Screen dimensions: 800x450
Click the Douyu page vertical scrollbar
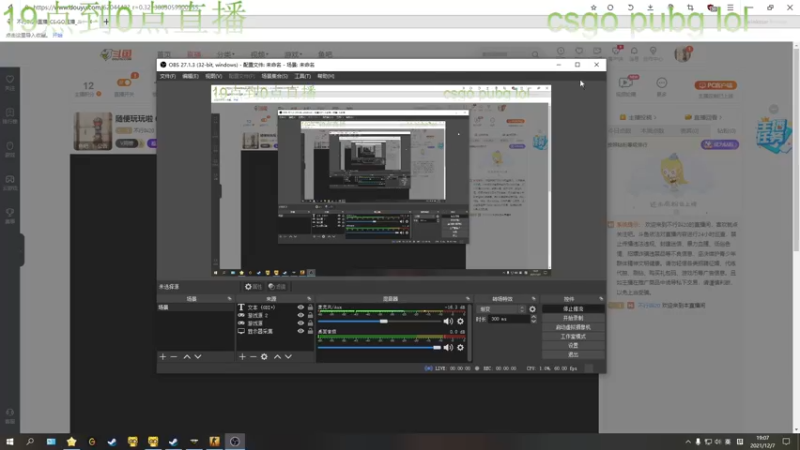tap(796, 148)
